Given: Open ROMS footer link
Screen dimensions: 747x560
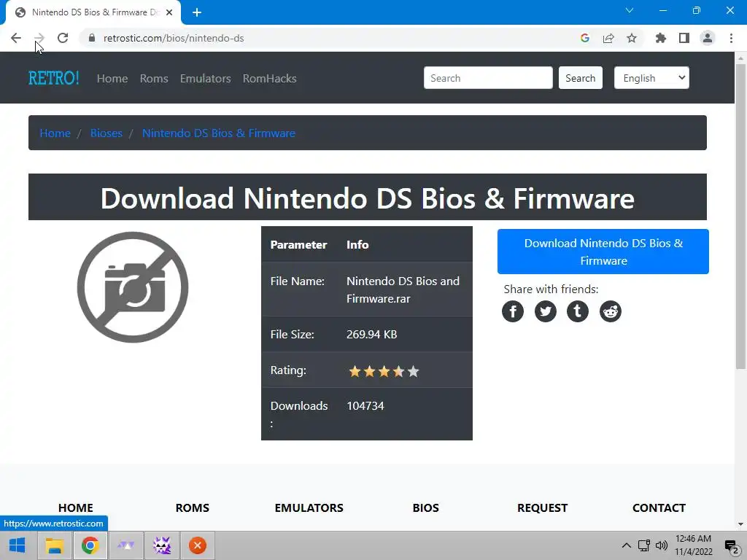Looking at the screenshot, I should click(x=193, y=507).
